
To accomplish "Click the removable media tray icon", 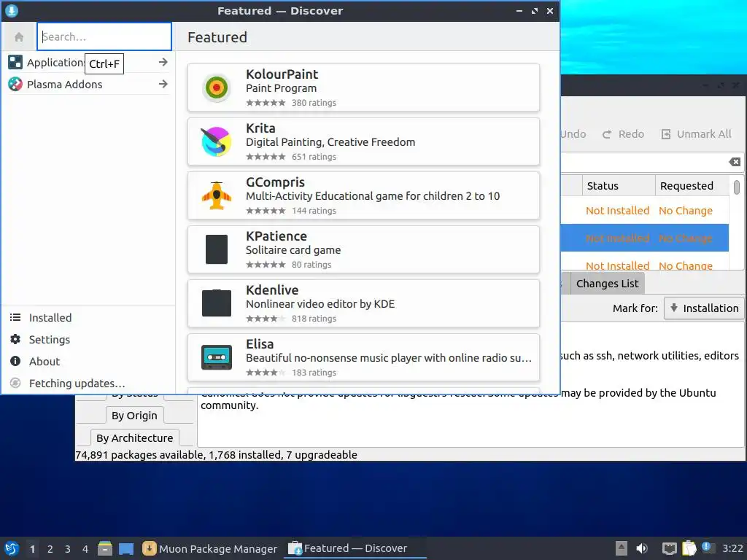I will coord(621,548).
